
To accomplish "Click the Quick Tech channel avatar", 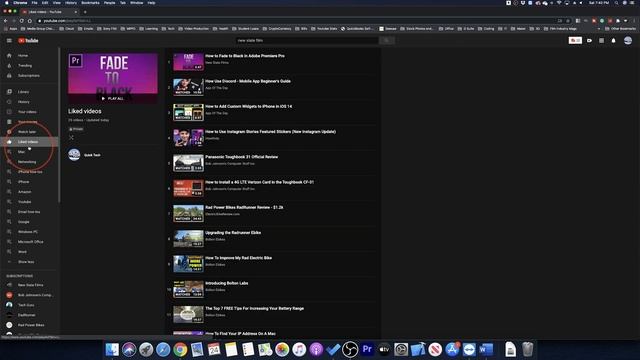I will 74,155.
